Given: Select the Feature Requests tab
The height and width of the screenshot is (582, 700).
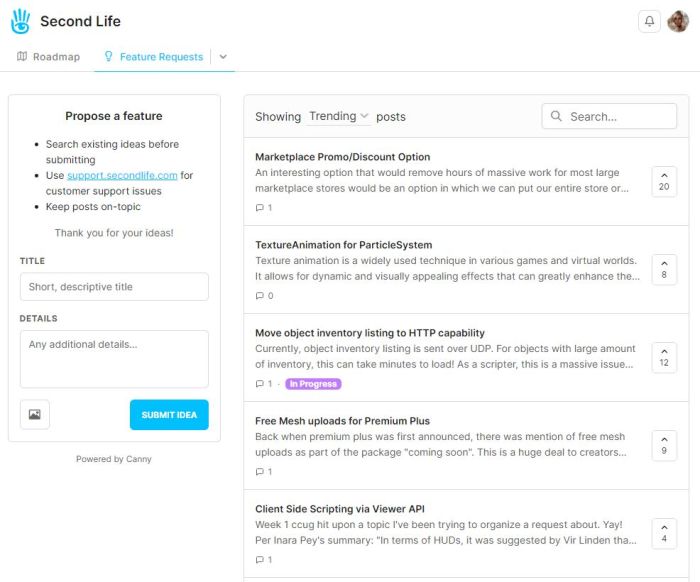Looking at the screenshot, I should [x=153, y=57].
